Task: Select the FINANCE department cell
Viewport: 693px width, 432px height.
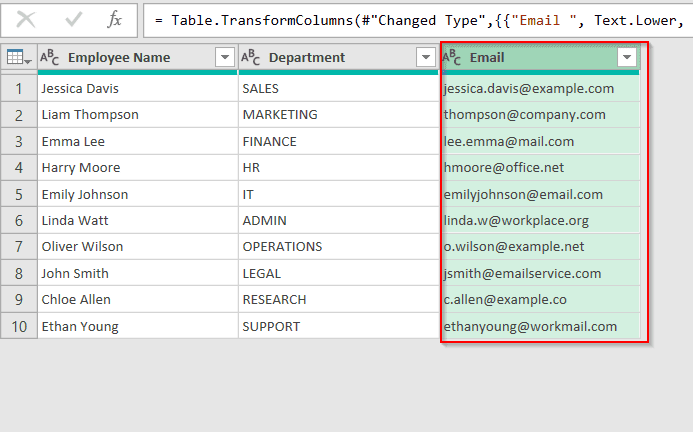Action: (339, 141)
